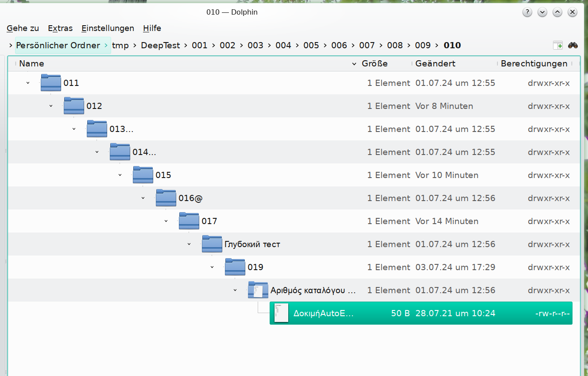Click the ΔοκιμήAutoE... text file icon

pyautogui.click(x=281, y=313)
